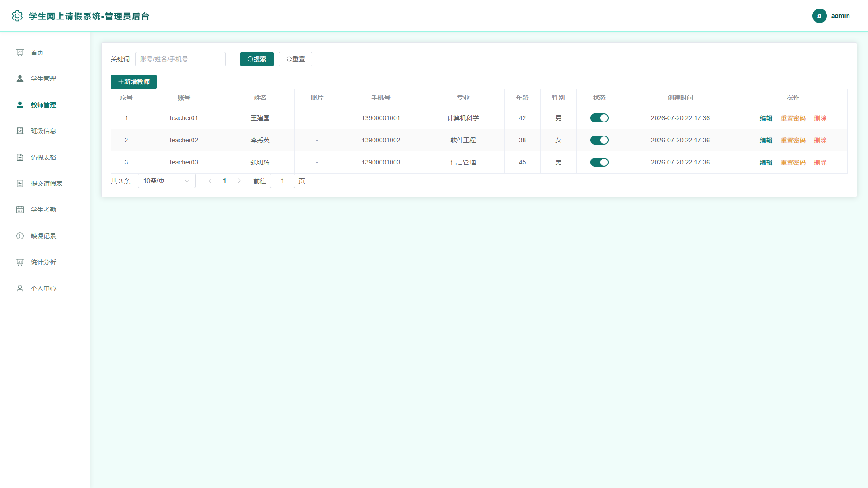Toggle status switch for teacher01
This screenshot has width=868, height=488.
pos(599,118)
